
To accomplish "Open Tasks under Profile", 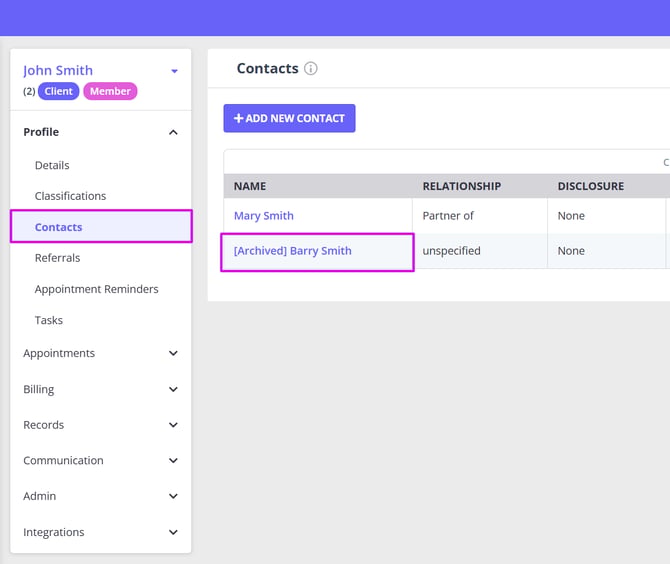I will click(x=49, y=320).
